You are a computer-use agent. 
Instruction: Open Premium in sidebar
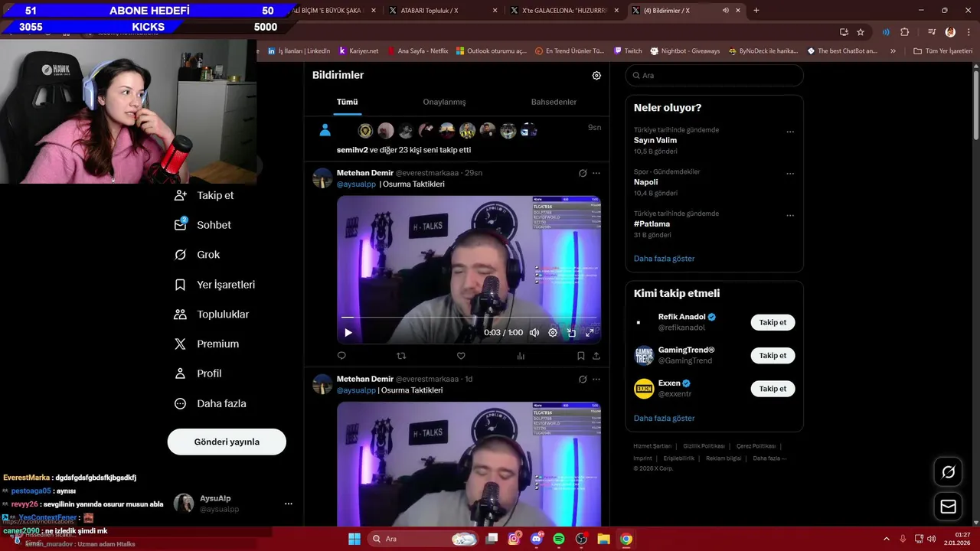207,344
